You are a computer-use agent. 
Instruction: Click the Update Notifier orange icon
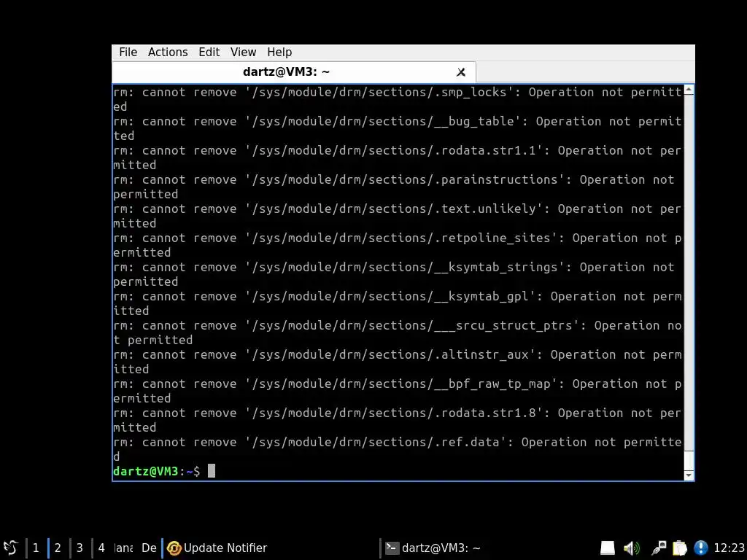click(x=174, y=548)
